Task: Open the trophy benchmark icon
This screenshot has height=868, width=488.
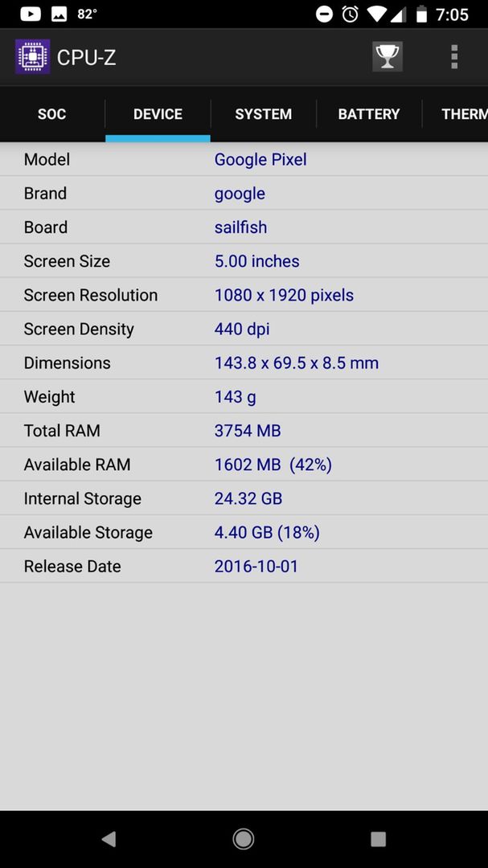Action: 388,56
